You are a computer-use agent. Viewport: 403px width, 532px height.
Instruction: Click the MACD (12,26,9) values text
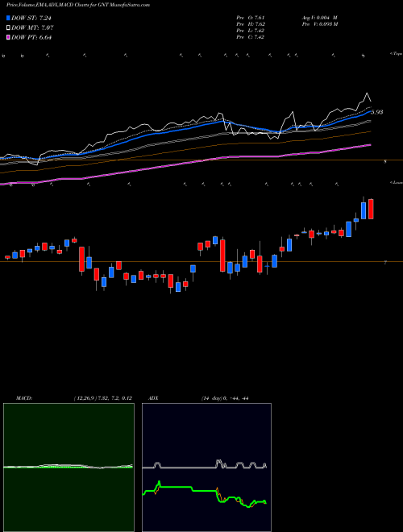[x=102, y=398]
